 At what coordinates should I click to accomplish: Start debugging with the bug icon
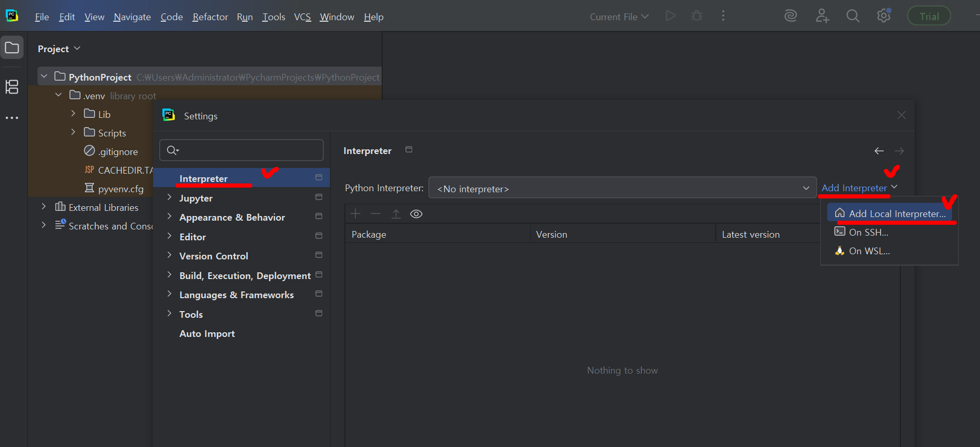point(697,16)
